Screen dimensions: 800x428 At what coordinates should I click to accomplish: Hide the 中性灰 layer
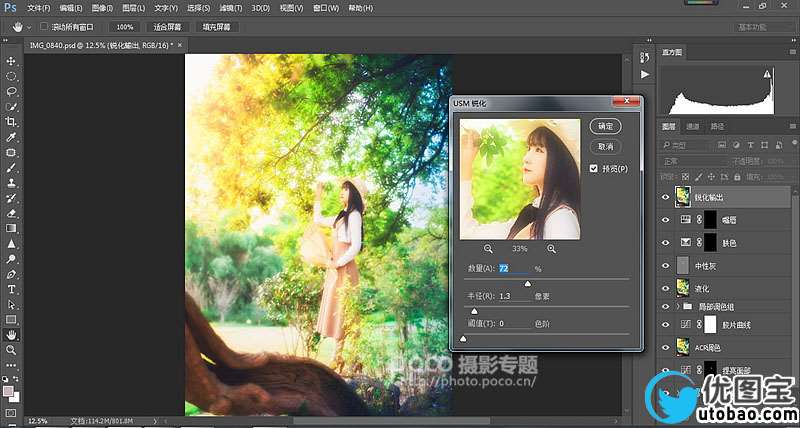coord(666,266)
